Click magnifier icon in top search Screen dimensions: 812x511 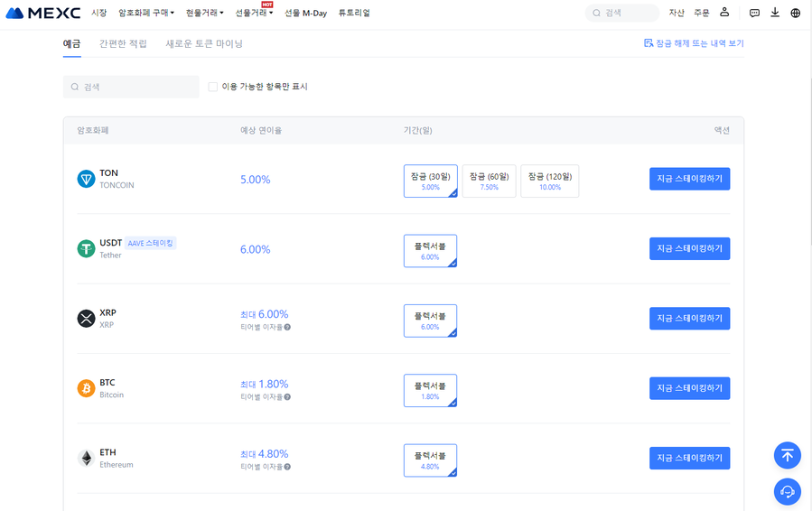click(x=596, y=13)
